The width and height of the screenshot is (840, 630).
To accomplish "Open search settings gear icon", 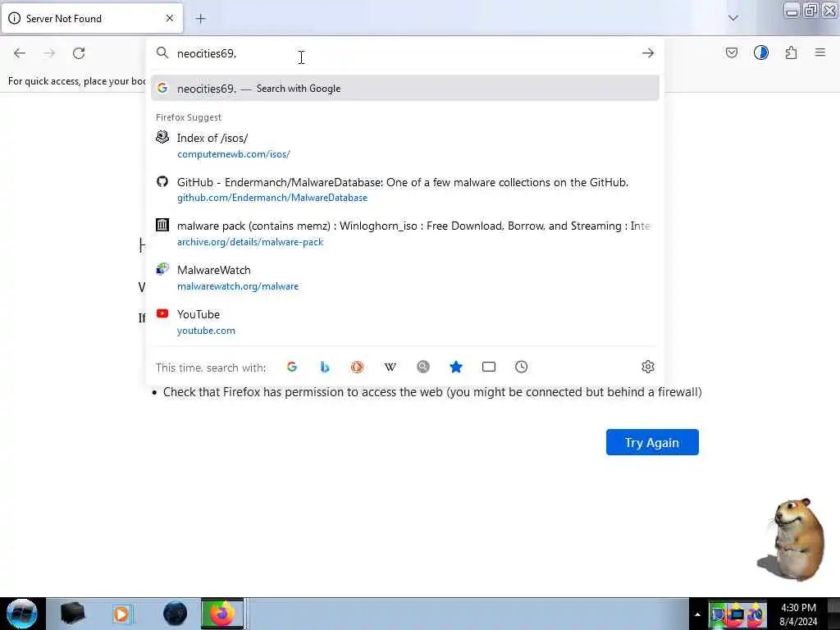I will (648, 367).
